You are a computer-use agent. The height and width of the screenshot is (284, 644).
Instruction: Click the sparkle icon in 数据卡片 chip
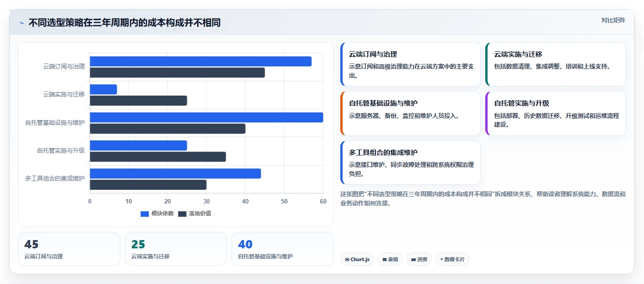(x=441, y=259)
